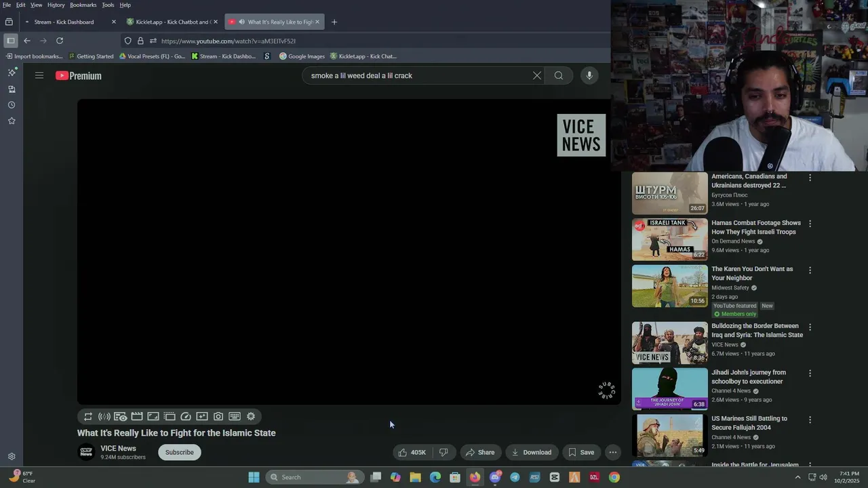Viewport: 868px width, 488px height.
Task: Open the Getting Started bookmark
Action: 91,56
